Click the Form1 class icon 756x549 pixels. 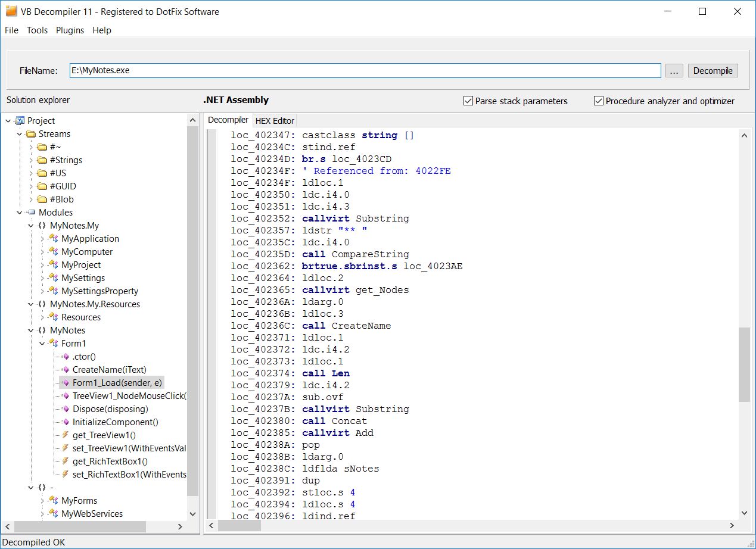[54, 344]
